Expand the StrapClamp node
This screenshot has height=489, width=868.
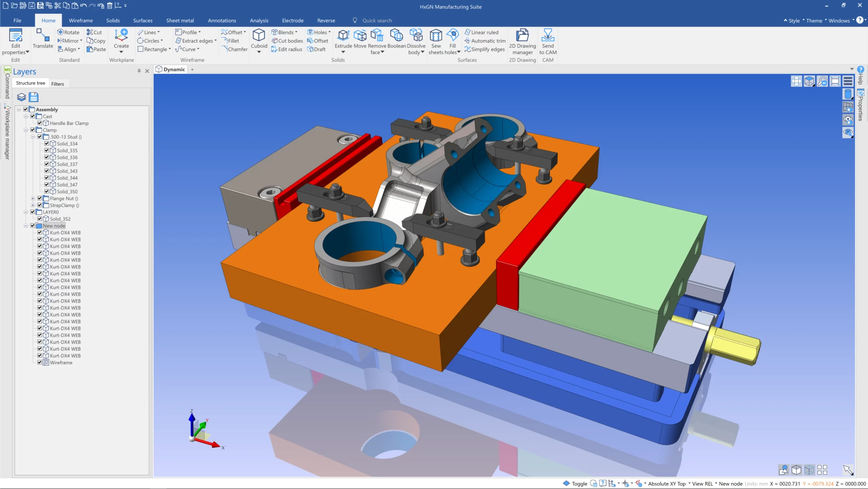(x=33, y=205)
